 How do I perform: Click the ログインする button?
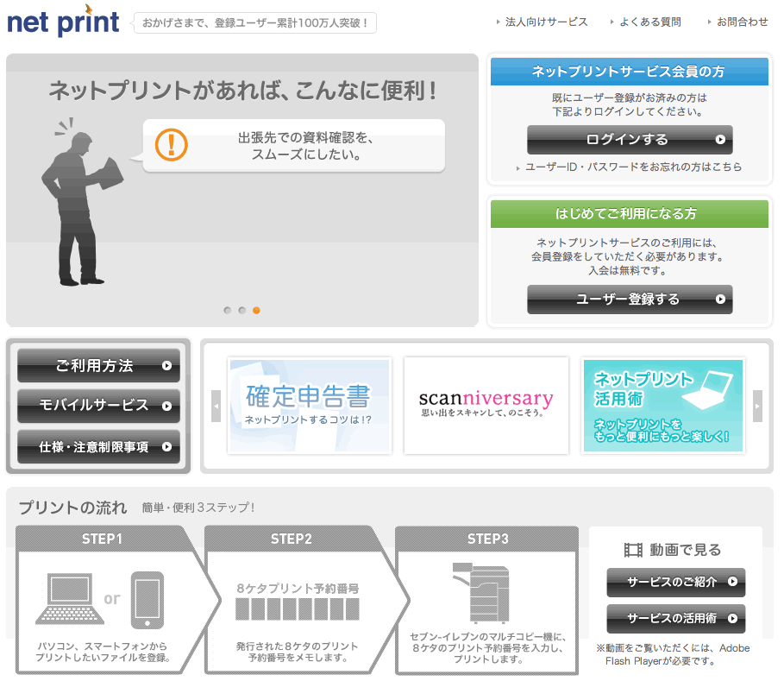coord(630,140)
